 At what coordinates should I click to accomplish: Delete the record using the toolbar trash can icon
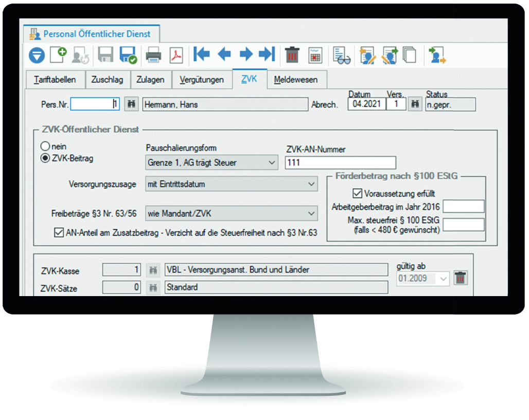point(292,54)
